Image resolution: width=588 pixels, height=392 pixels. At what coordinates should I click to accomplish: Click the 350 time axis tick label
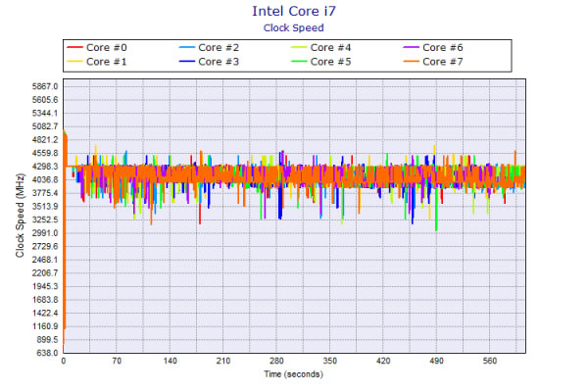coord(330,362)
